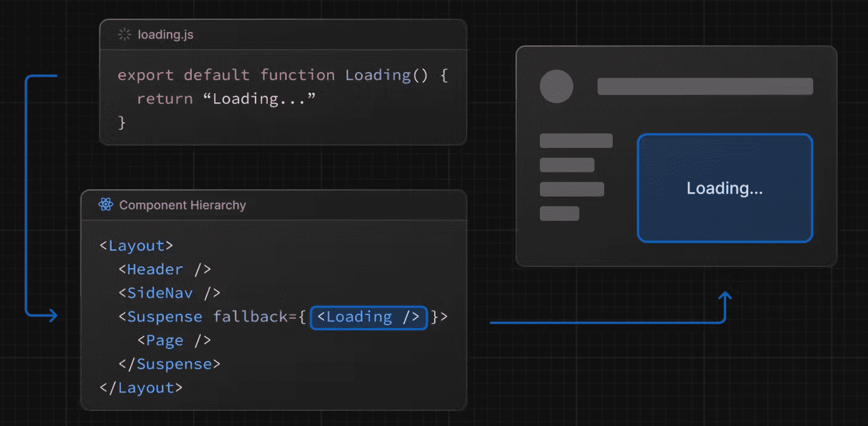Viewport: 868px width, 426px height.
Task: Click the blue Loading... content box
Action: pyautogui.click(x=724, y=188)
